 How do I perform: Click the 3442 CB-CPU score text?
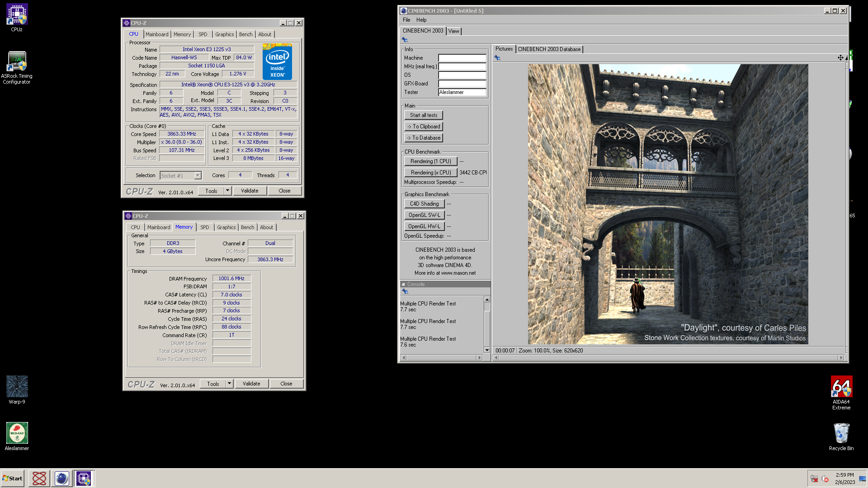(x=473, y=173)
